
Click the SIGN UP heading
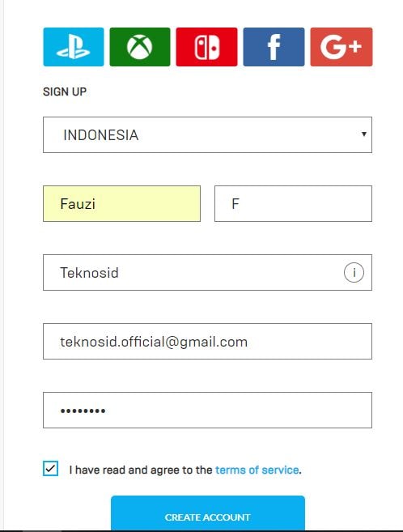[65, 92]
